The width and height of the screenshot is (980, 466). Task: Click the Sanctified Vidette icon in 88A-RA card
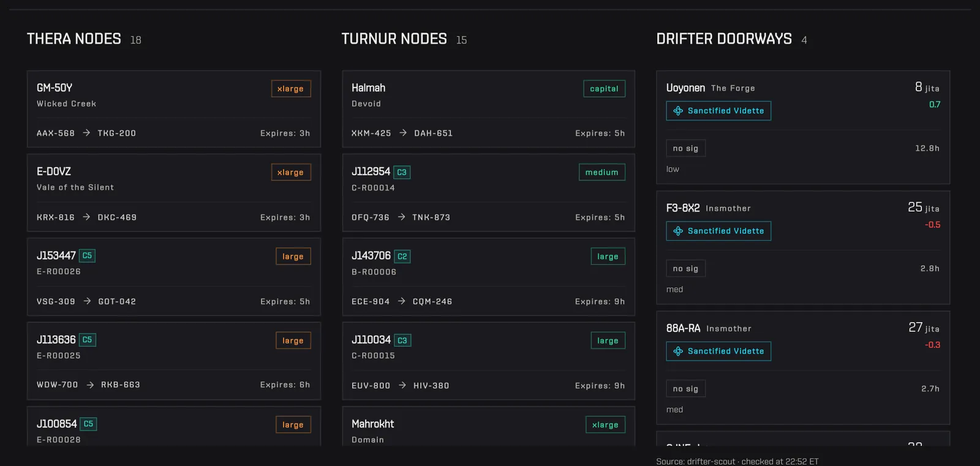(x=678, y=351)
